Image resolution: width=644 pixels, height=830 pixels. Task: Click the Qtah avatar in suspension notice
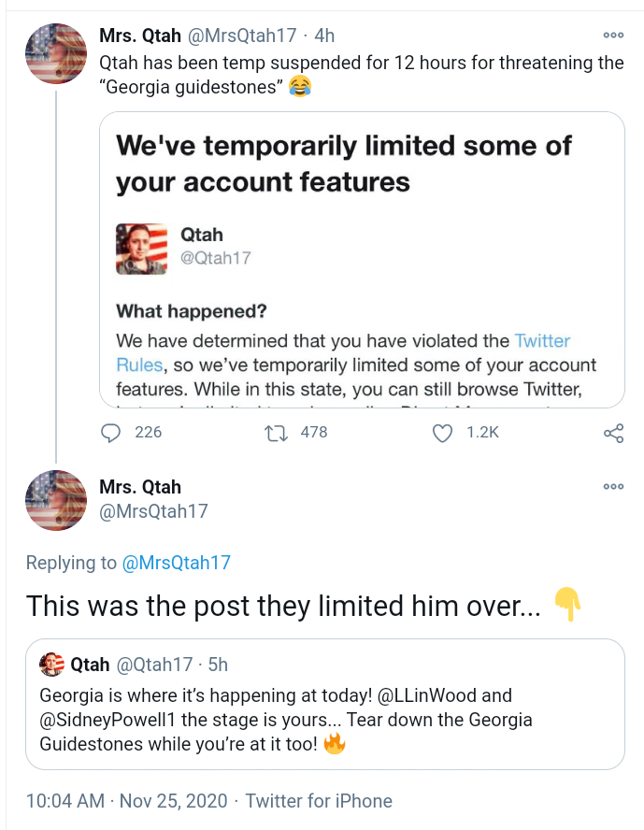(x=141, y=249)
